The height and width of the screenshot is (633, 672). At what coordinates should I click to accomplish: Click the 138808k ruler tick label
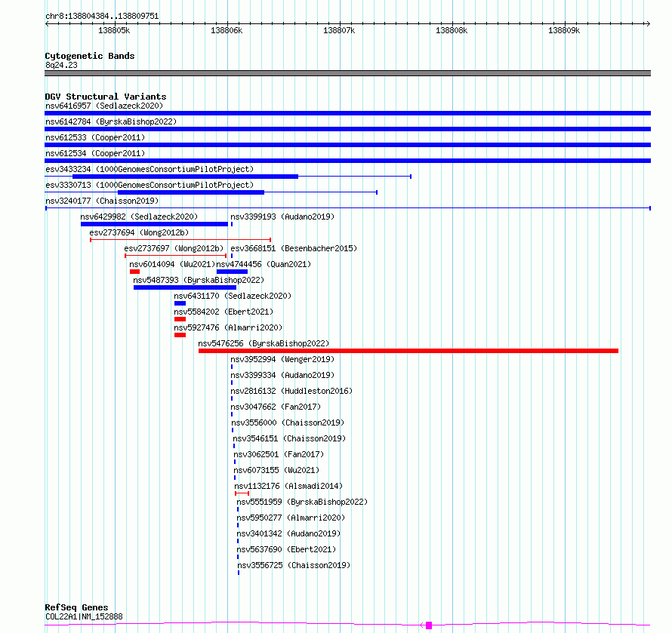[452, 30]
